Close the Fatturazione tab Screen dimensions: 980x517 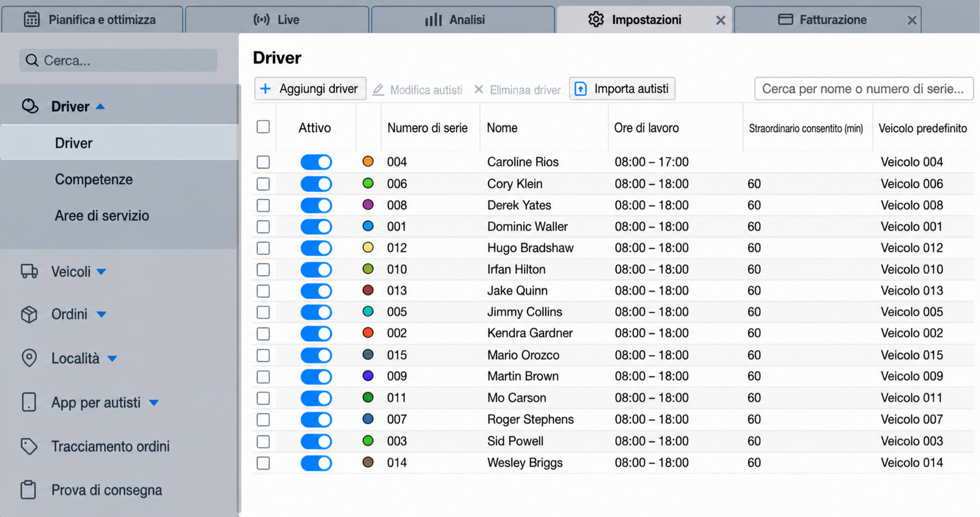912,20
